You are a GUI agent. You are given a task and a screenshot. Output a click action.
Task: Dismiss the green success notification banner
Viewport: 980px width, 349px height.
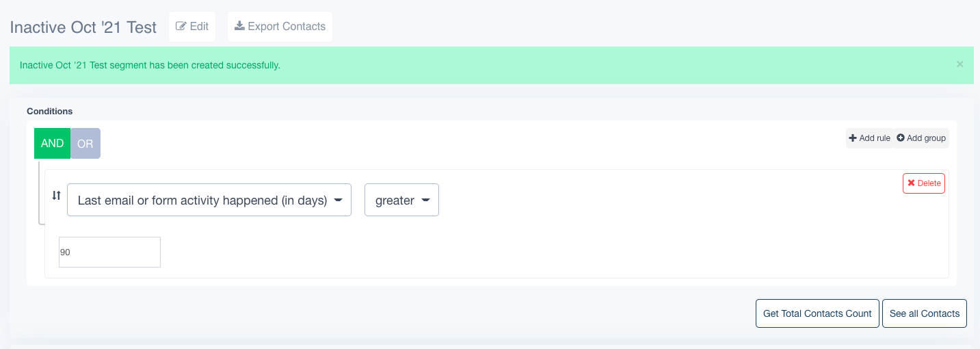pyautogui.click(x=959, y=64)
